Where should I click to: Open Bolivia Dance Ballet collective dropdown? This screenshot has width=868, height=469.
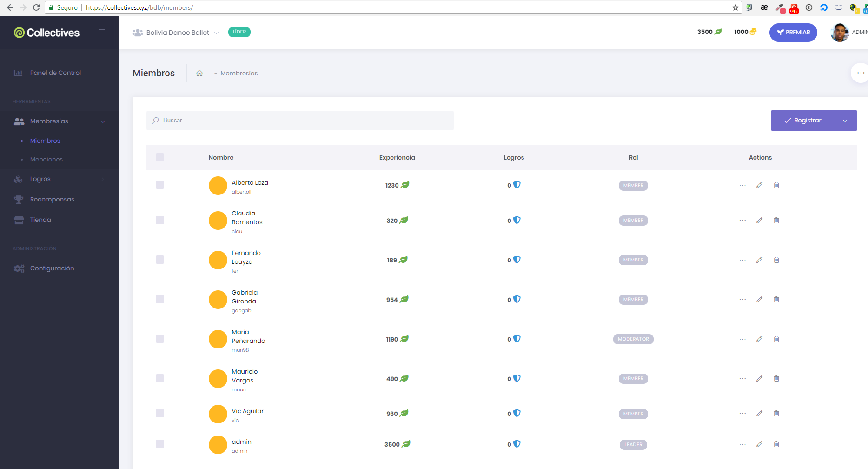point(176,33)
